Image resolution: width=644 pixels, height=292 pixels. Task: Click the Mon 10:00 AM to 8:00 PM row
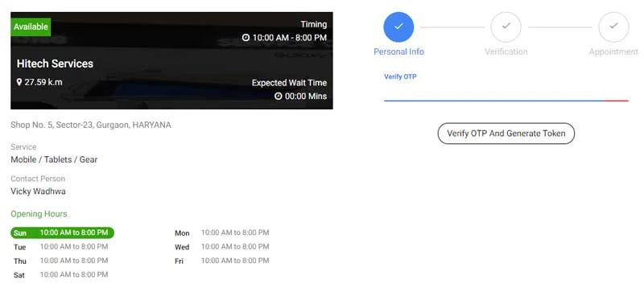[222, 232]
